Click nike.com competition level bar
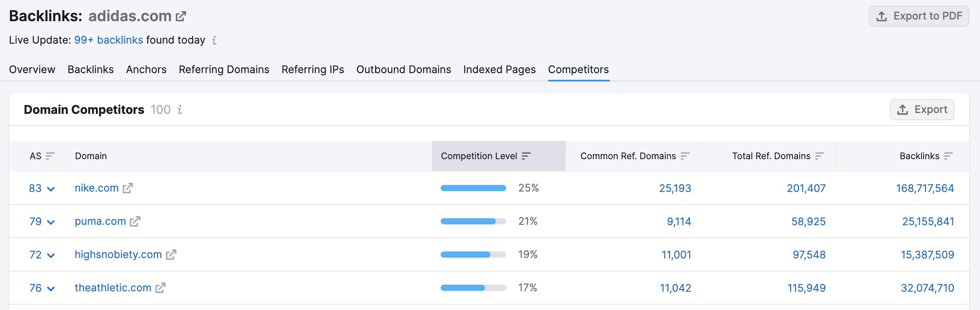Viewport: 980px width, 310px height. 473,188
